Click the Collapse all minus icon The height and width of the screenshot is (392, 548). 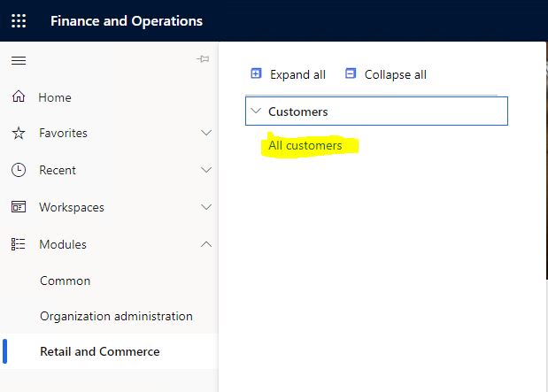(351, 73)
